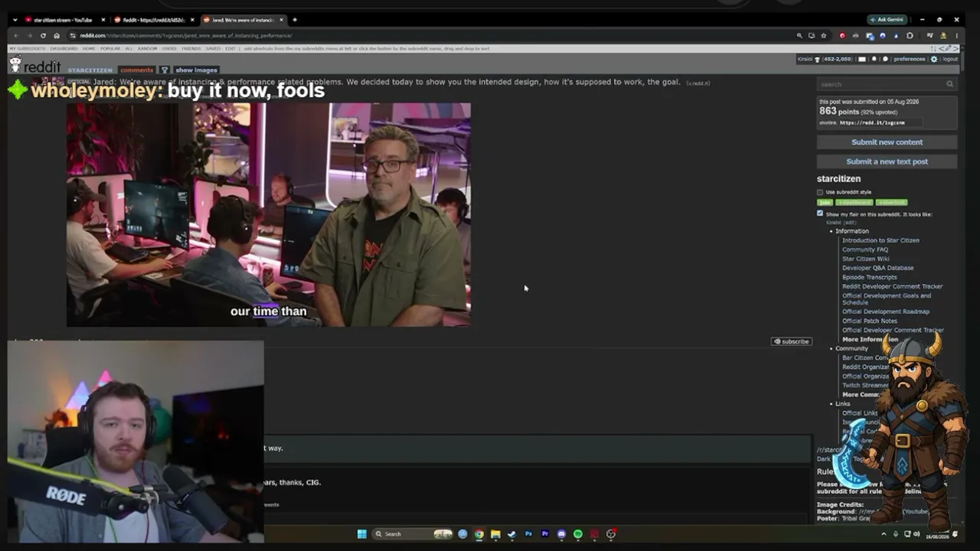The width and height of the screenshot is (980, 551).
Task: Open the tab list dropdown arrow
Action: coord(15,20)
